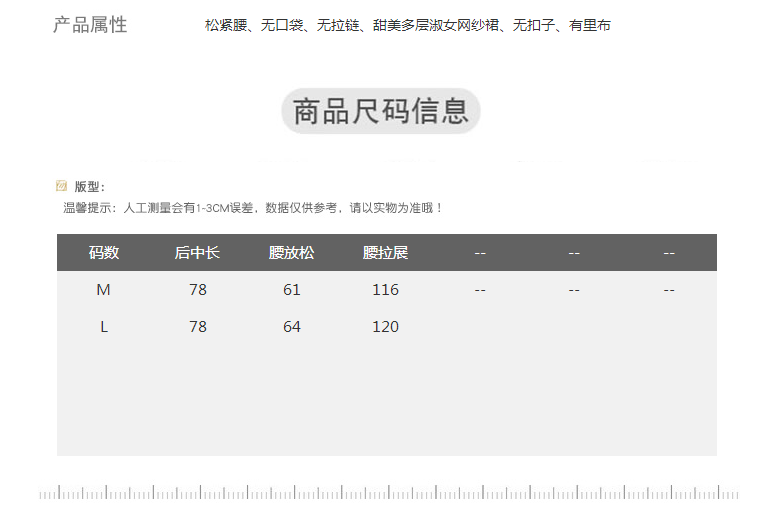Viewport: 778px width, 530px height.
Task: Select the 后中长 column header
Action: click(197, 253)
